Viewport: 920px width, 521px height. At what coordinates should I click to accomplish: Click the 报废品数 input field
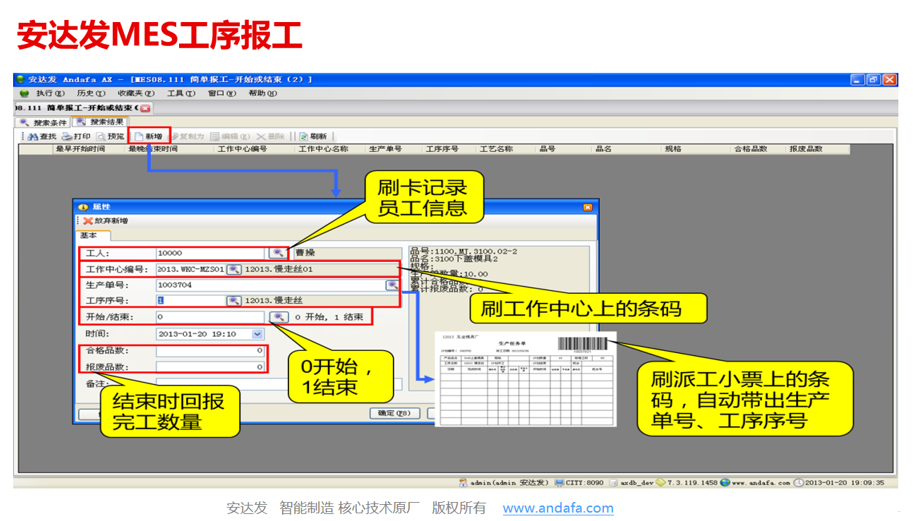click(210, 367)
